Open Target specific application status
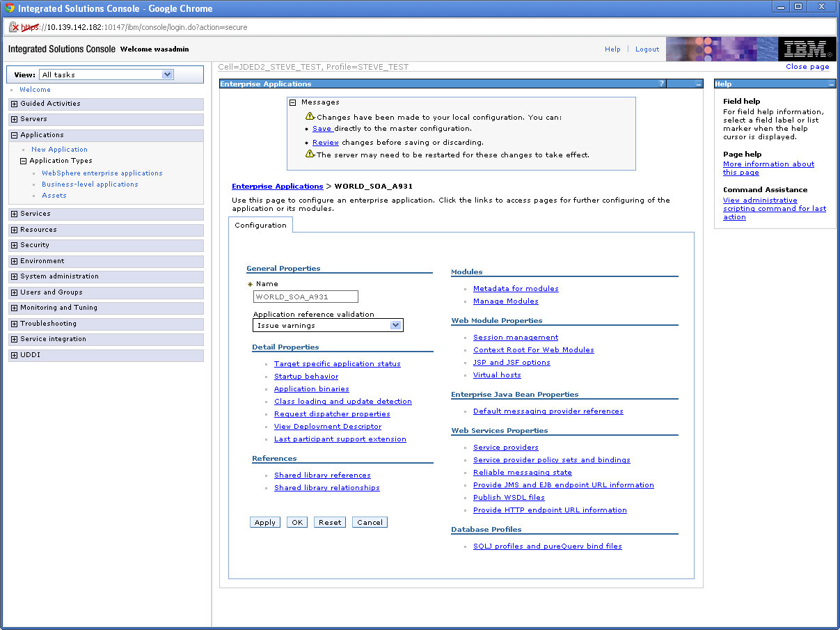The height and width of the screenshot is (630, 840). click(x=338, y=364)
